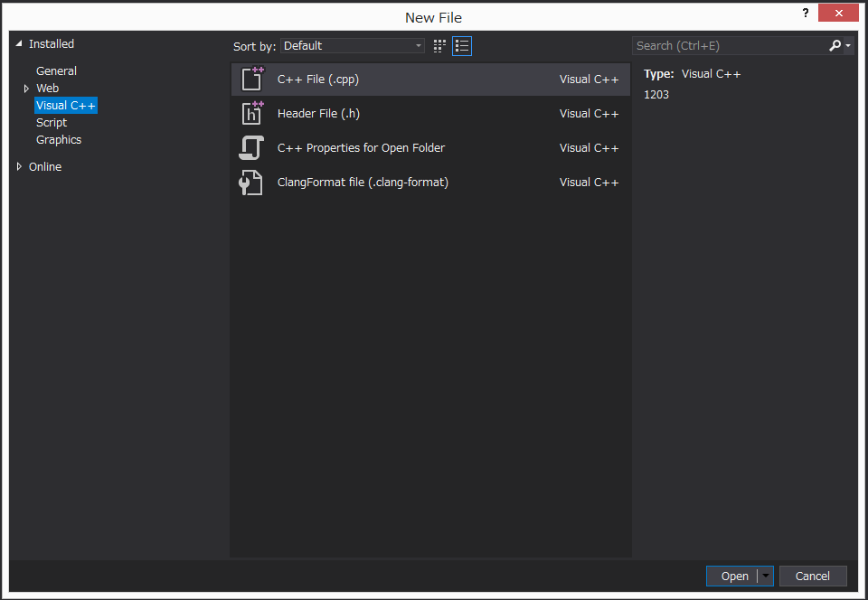Click the help question mark button
Viewport: 868px width, 600px height.
805,14
